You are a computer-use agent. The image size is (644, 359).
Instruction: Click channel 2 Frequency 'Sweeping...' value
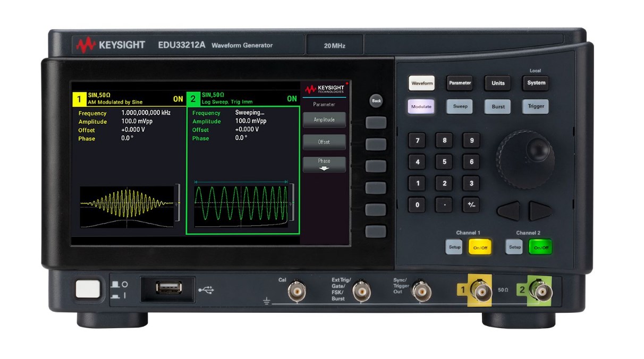click(x=250, y=113)
